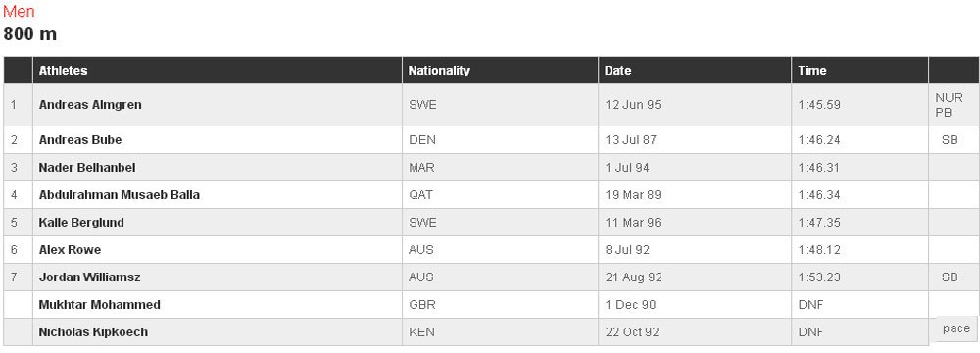Image resolution: width=980 pixels, height=353 pixels.
Task: Click the Nationality column header
Action: pyautogui.click(x=439, y=70)
